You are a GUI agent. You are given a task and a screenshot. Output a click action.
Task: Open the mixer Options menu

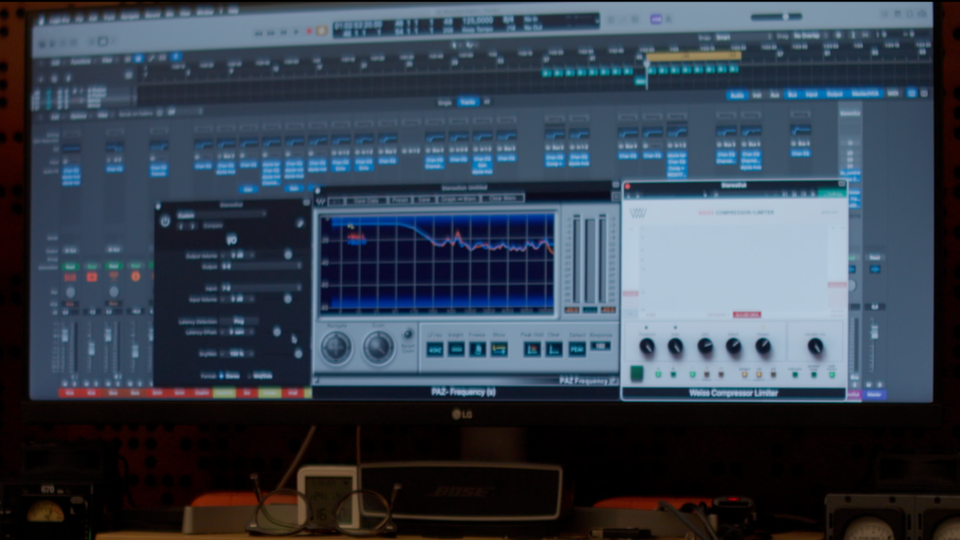click(78, 116)
